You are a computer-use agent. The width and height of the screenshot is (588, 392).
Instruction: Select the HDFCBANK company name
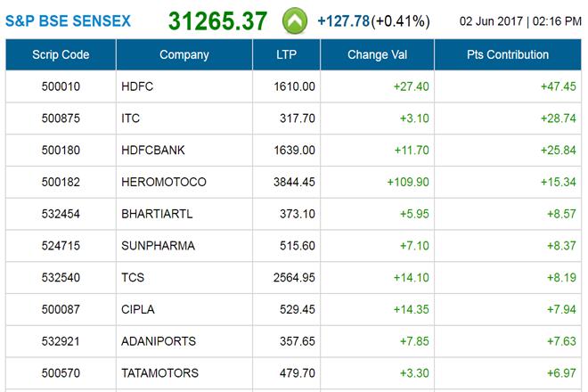pos(153,151)
